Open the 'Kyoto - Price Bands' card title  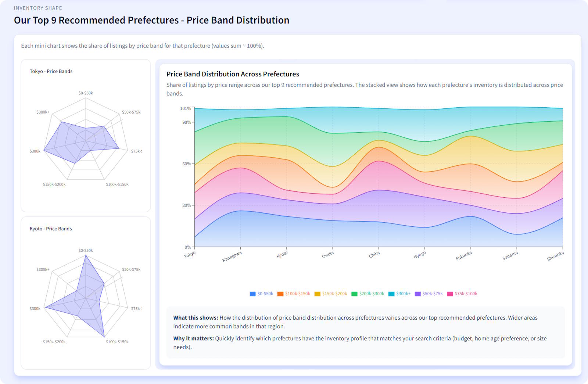coord(51,229)
